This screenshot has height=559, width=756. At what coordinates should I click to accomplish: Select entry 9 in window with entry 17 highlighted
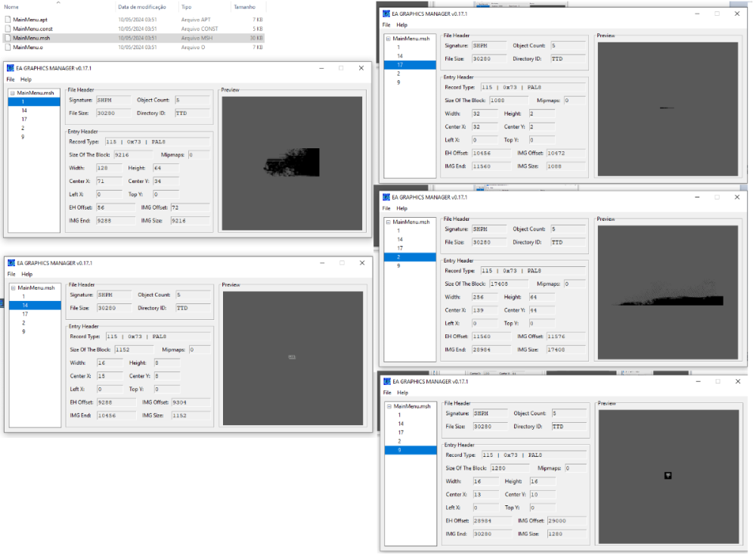[398, 82]
